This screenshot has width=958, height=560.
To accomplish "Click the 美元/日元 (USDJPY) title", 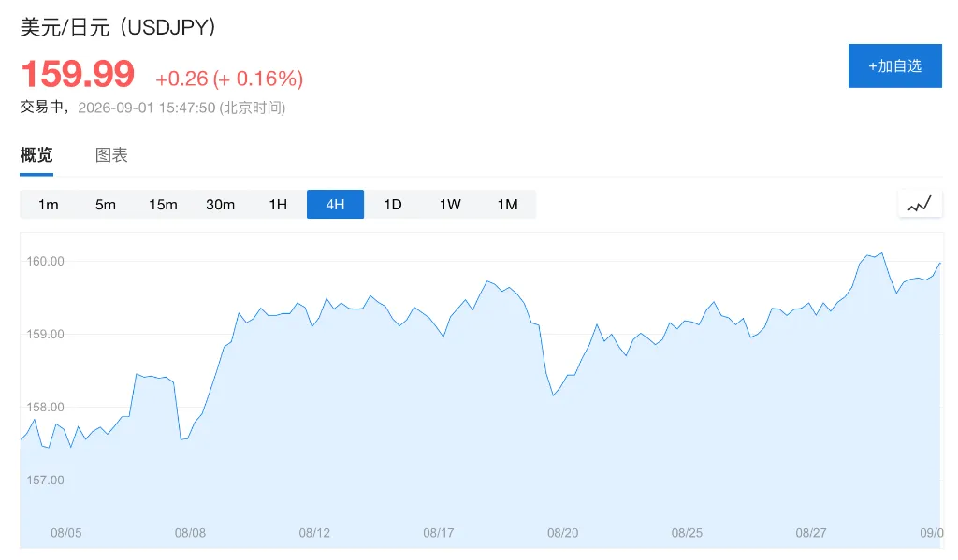I will pyautogui.click(x=118, y=27).
